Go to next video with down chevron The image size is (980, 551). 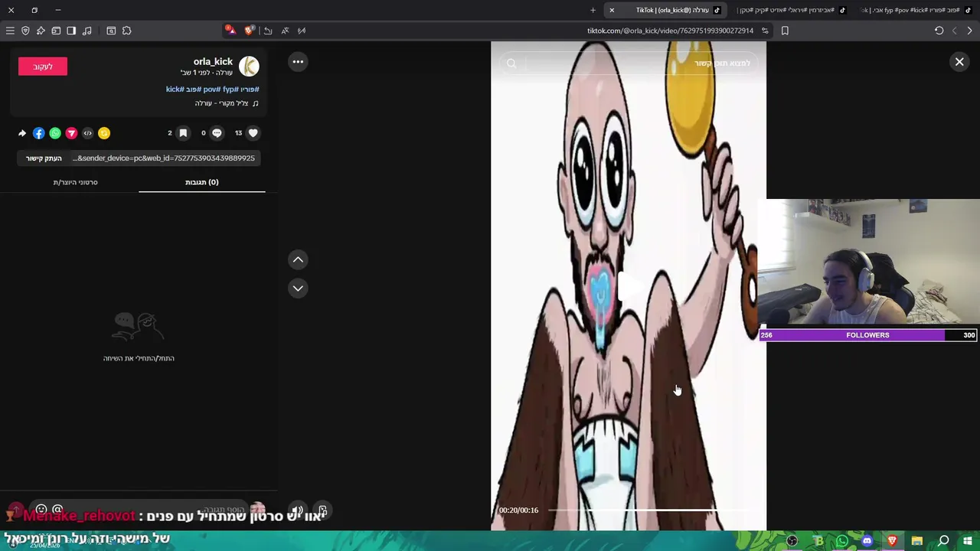click(298, 288)
